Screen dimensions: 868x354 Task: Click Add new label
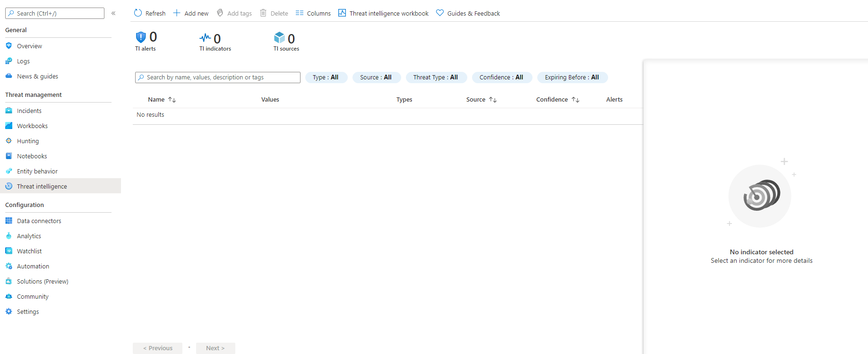(x=197, y=13)
